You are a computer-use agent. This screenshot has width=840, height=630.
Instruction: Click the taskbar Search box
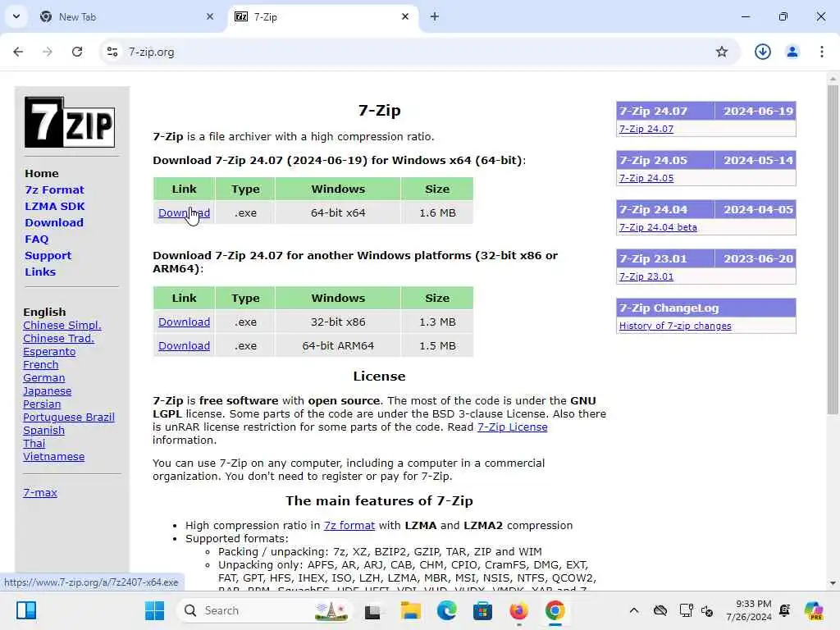(265, 610)
